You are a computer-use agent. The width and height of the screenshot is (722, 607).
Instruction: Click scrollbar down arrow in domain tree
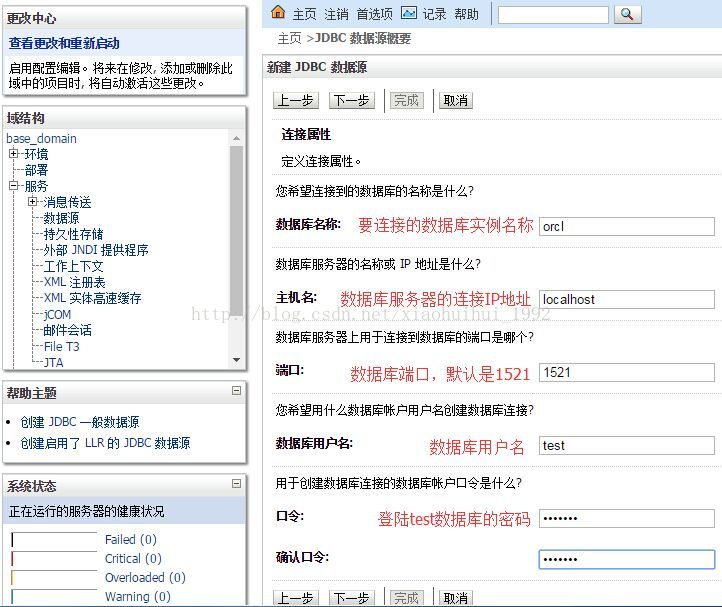[236, 360]
